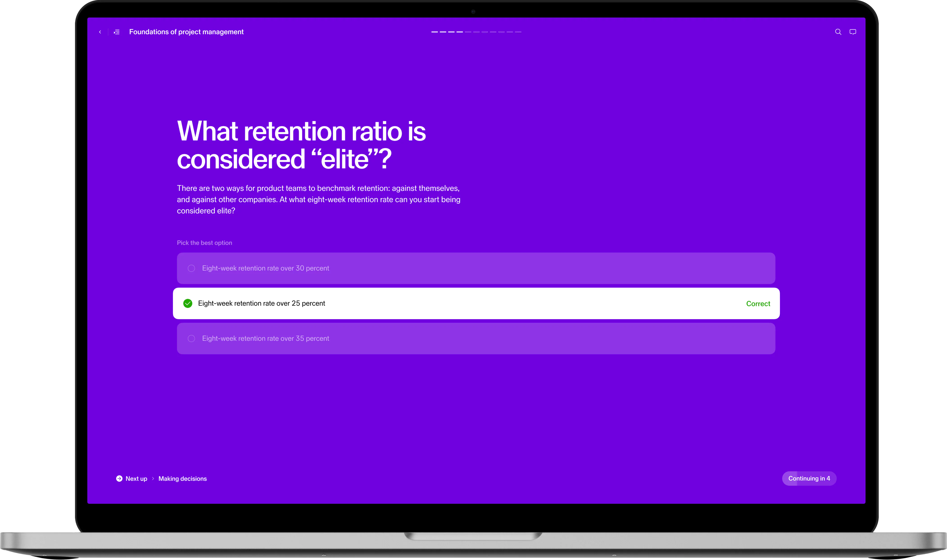This screenshot has width=947, height=560.
Task: Open the comments chat icon
Action: click(x=853, y=32)
